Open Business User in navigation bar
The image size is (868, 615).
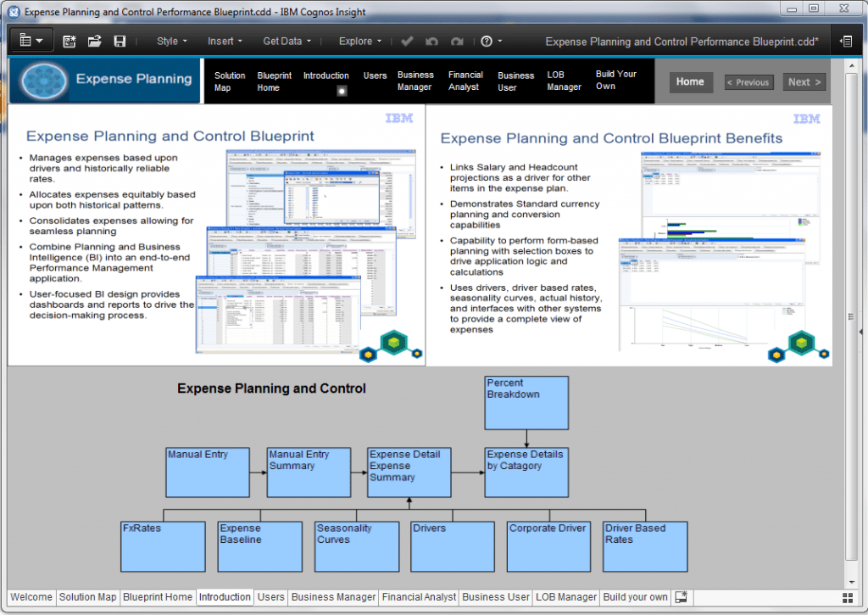coord(515,81)
